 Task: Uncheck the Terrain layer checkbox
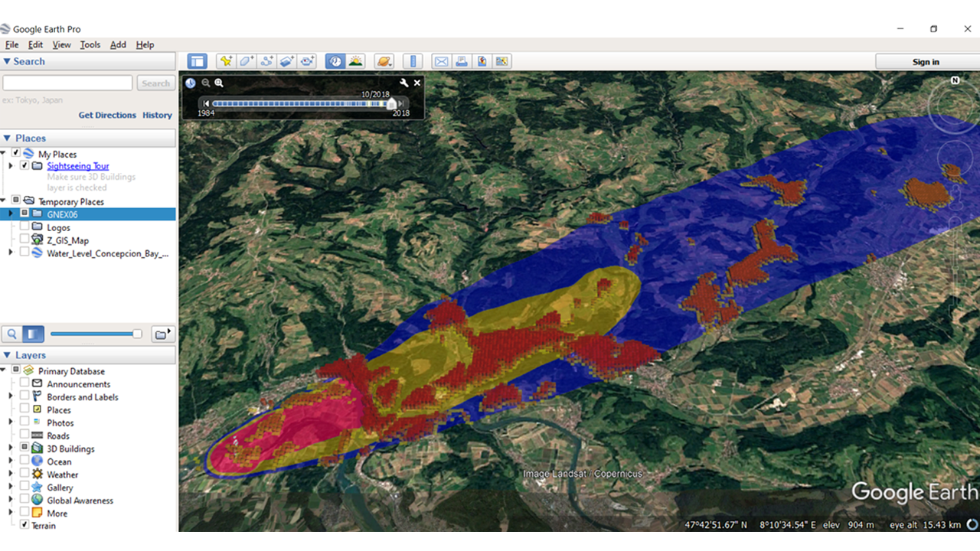click(x=24, y=526)
